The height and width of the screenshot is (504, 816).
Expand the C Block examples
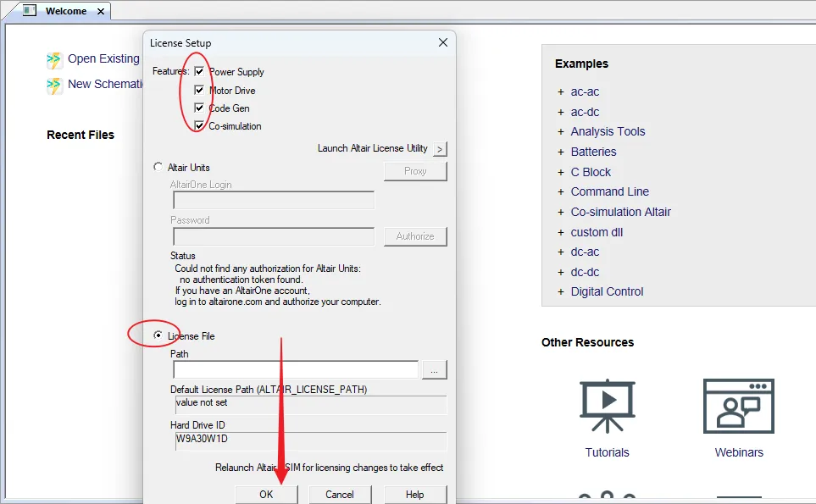pyautogui.click(x=560, y=172)
